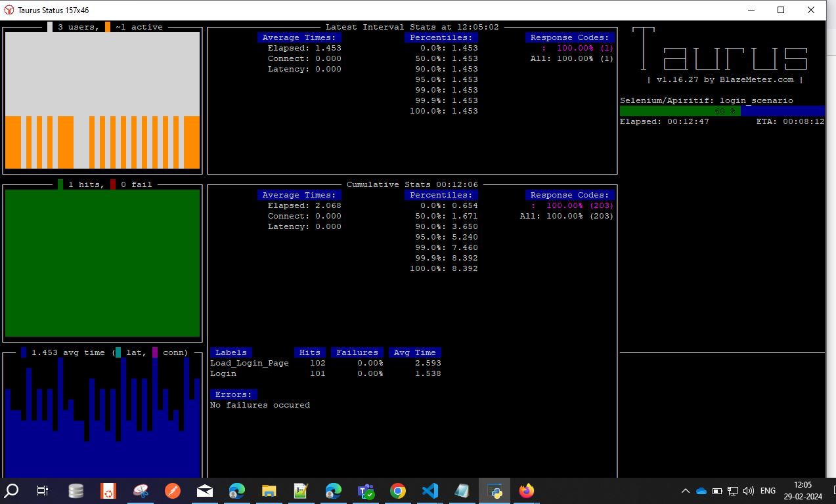
Task: Open Windows search from the taskbar
Action: 12,491
